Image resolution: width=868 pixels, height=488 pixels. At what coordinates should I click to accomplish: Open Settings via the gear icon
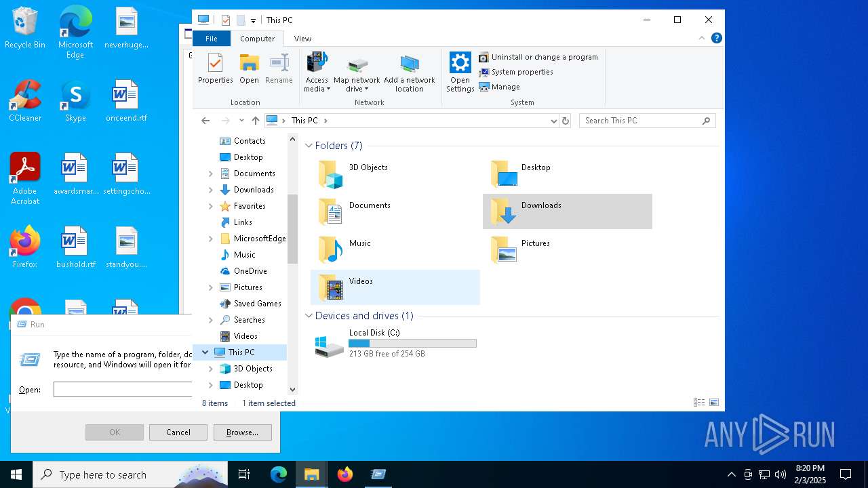pos(460,72)
